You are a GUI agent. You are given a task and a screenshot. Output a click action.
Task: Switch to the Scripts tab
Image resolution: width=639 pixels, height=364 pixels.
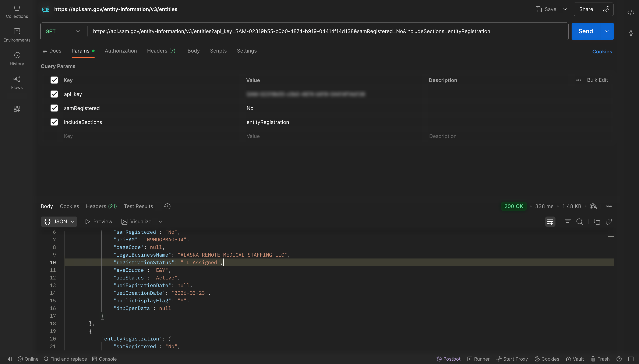tap(218, 51)
